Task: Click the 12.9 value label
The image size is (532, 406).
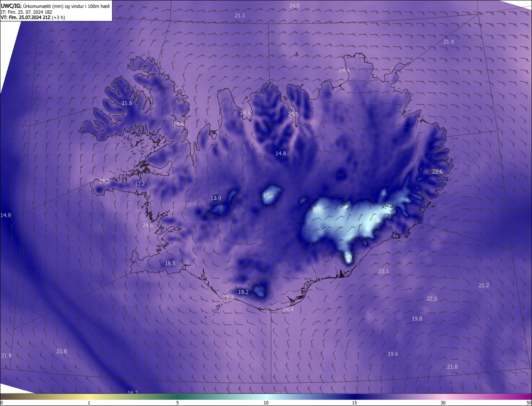Action: click(216, 198)
